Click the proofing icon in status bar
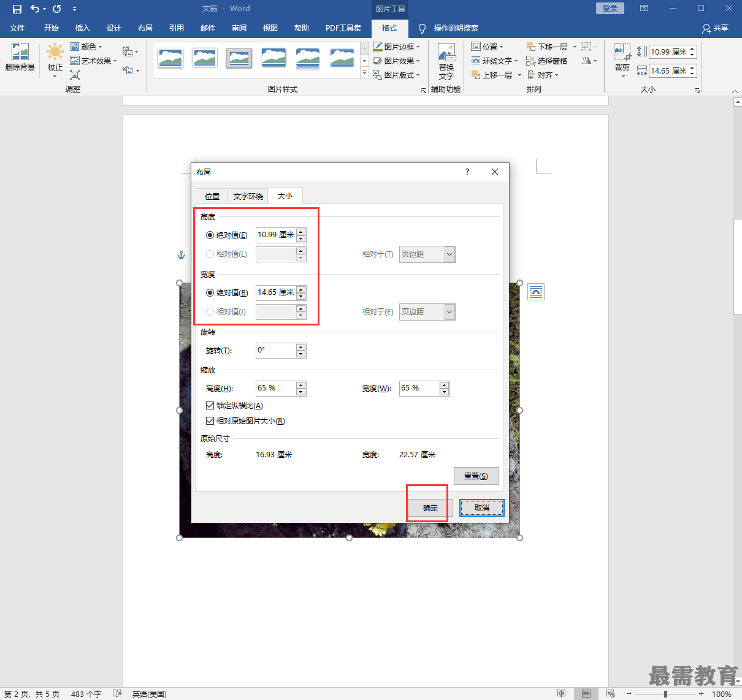742x700 pixels. pos(117,694)
